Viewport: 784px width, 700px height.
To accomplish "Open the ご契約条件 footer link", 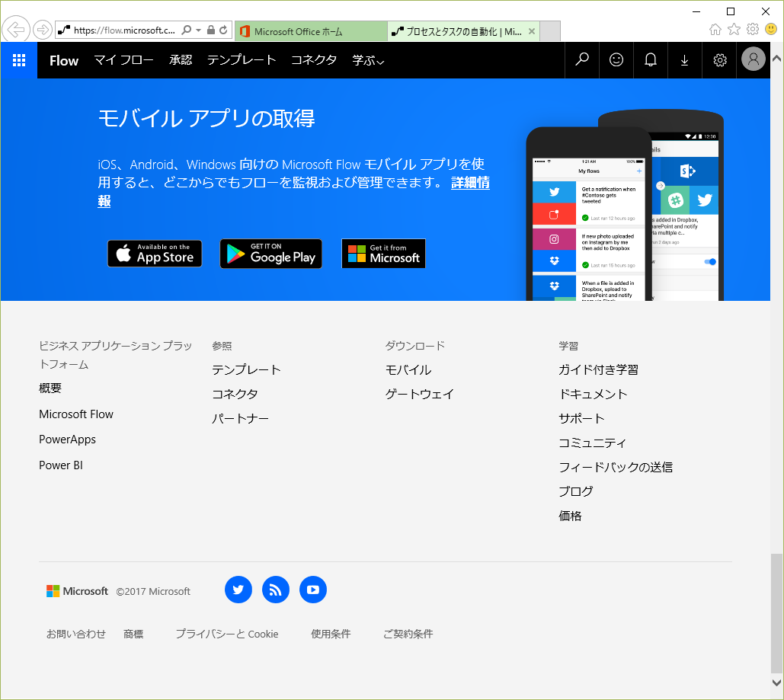I will tap(408, 634).
